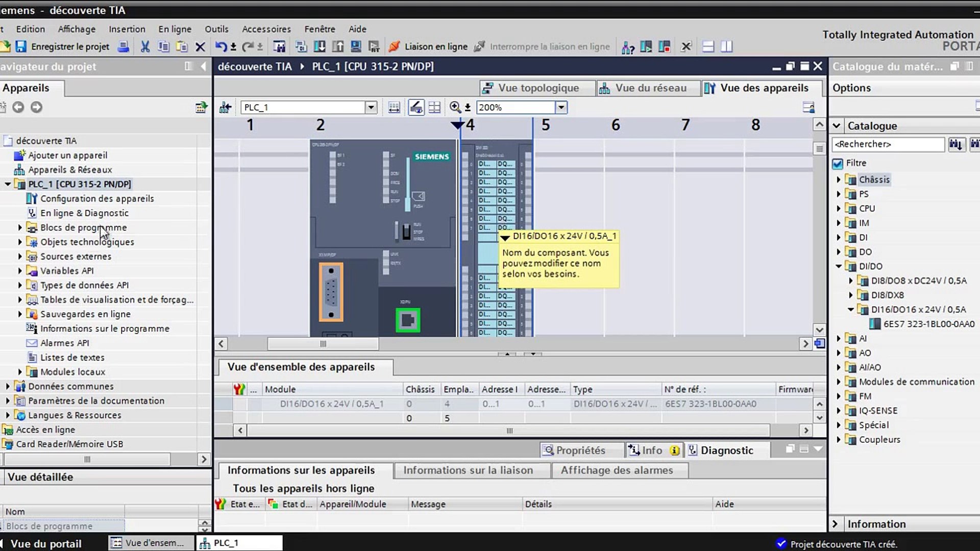This screenshot has height=551, width=980.
Task: Expand the CPU folder in catalogue
Action: coord(839,208)
